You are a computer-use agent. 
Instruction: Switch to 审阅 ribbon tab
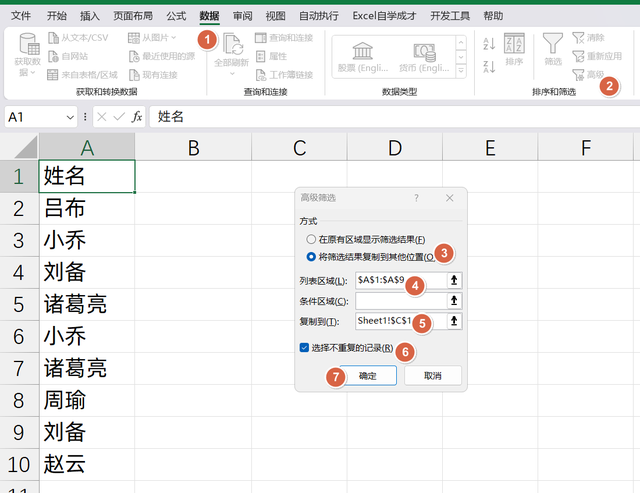(x=242, y=16)
